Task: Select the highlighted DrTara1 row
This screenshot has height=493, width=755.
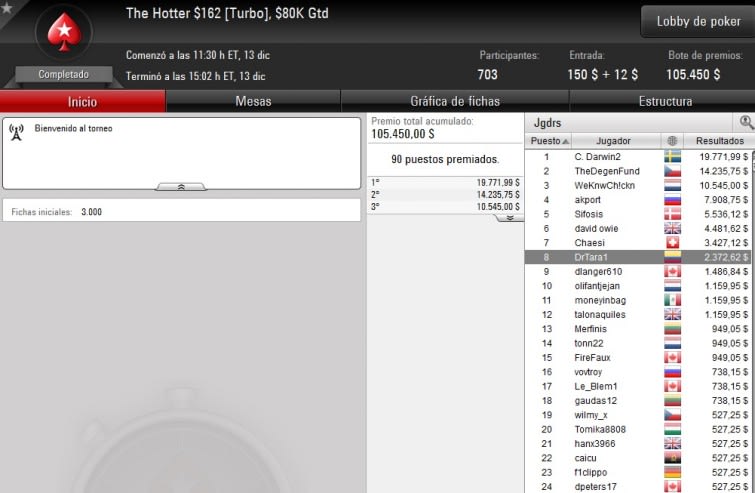Action: (x=638, y=257)
